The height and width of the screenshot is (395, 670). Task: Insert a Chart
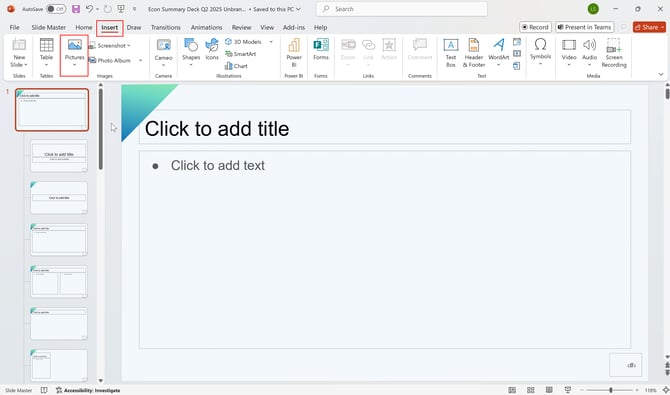click(236, 66)
